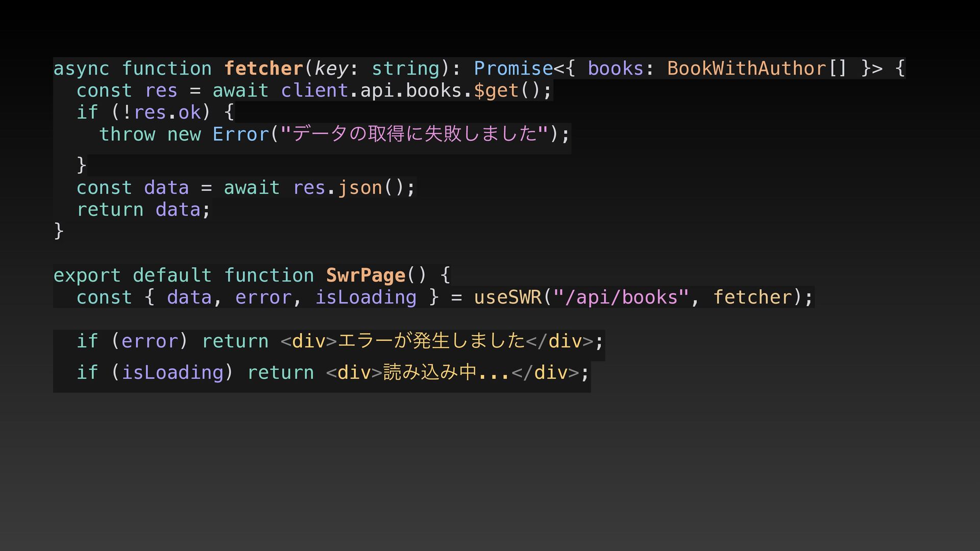Click the 'async function' keywords
980x551 pixels.
point(132,68)
